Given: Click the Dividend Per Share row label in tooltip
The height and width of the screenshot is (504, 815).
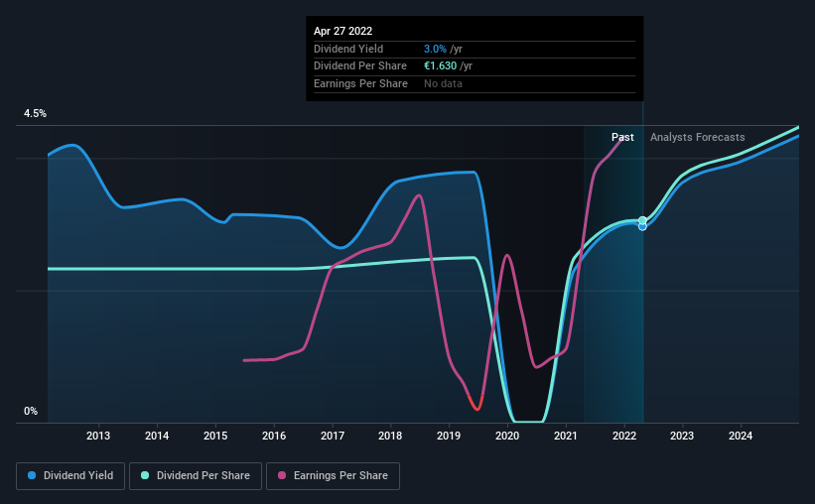Looking at the screenshot, I should click(x=360, y=66).
